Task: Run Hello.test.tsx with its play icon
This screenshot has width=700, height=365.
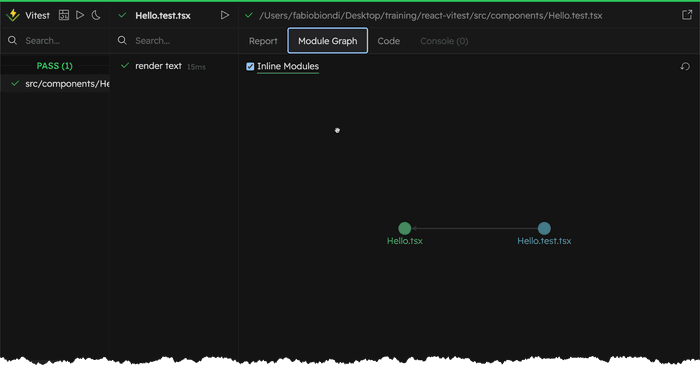Action: pos(225,15)
